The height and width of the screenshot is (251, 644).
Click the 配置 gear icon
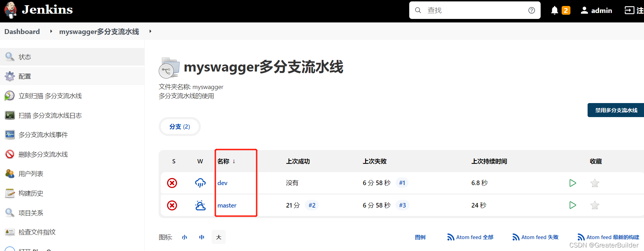pyautogui.click(x=10, y=76)
